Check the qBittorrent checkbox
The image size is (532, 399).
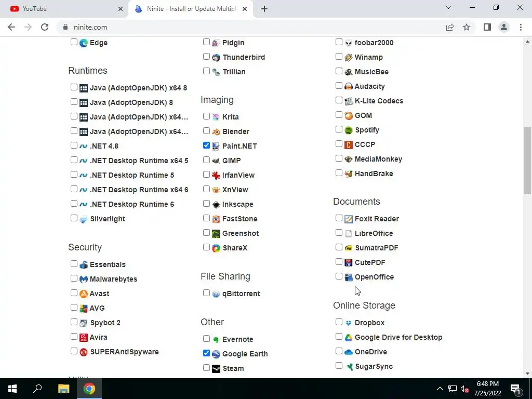[x=206, y=293]
